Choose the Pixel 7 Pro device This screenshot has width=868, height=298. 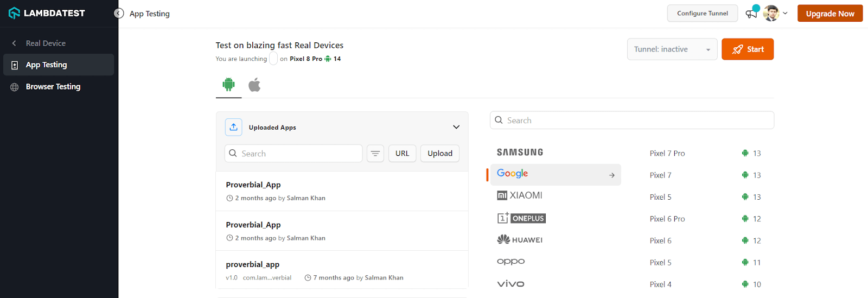click(x=667, y=154)
